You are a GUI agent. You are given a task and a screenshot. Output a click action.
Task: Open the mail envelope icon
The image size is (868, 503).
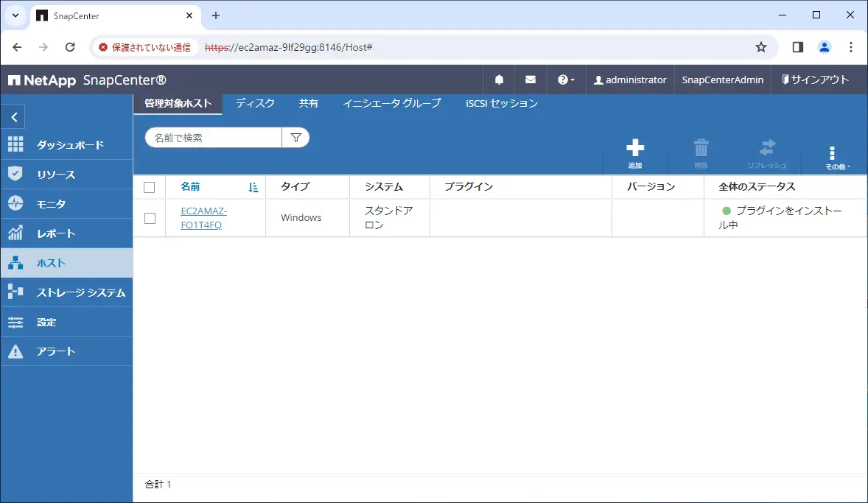point(531,80)
